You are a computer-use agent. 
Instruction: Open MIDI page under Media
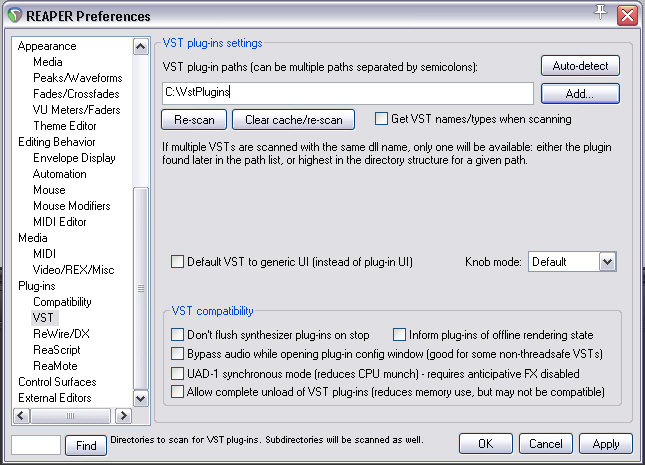(x=44, y=254)
